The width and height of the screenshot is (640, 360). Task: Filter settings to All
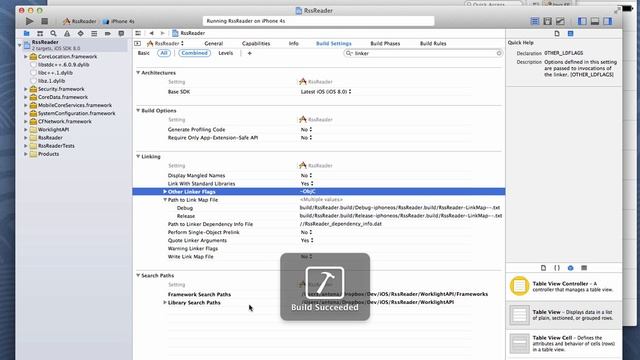tap(164, 53)
